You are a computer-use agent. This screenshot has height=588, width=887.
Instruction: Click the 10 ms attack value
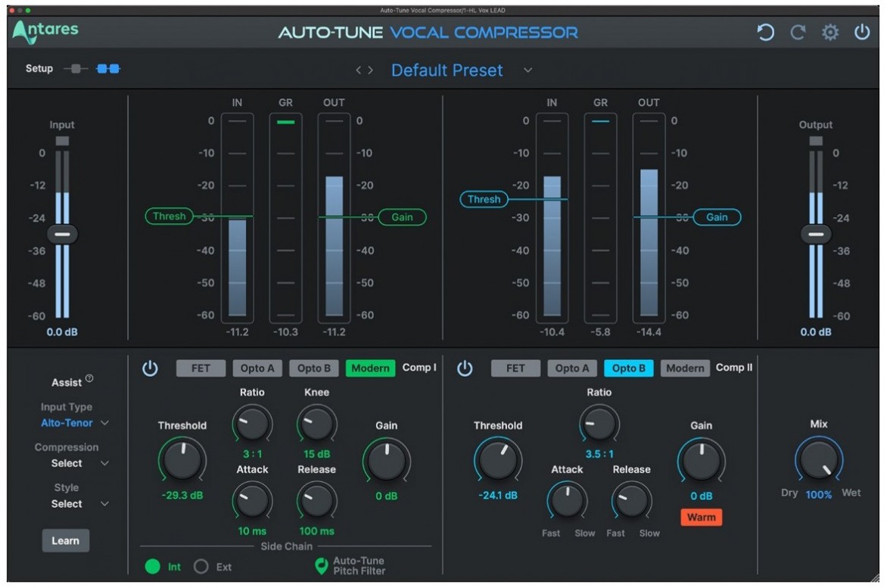click(252, 531)
